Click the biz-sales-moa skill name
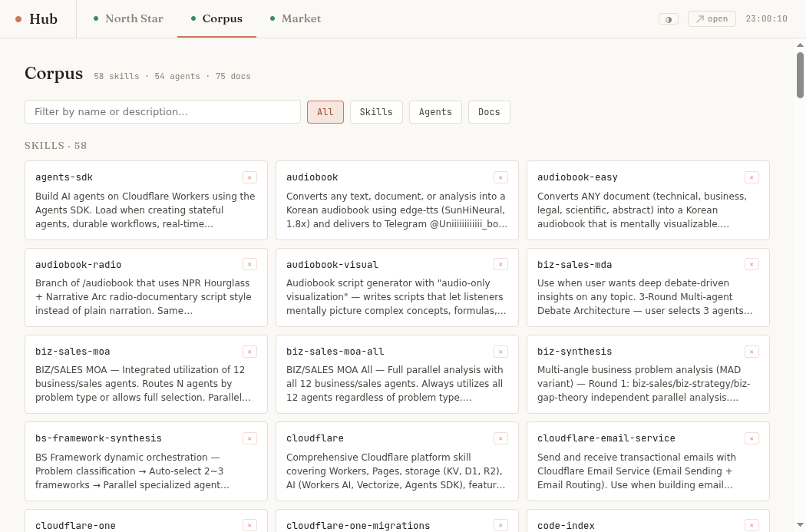 click(72, 352)
